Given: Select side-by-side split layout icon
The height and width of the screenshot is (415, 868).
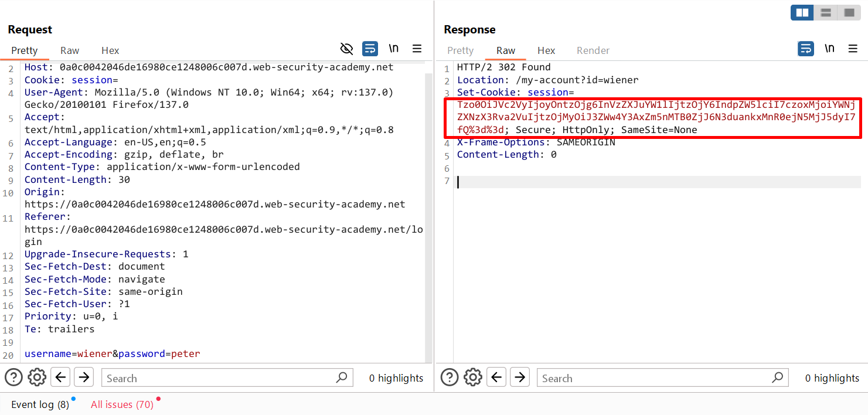Looking at the screenshot, I should coord(802,12).
